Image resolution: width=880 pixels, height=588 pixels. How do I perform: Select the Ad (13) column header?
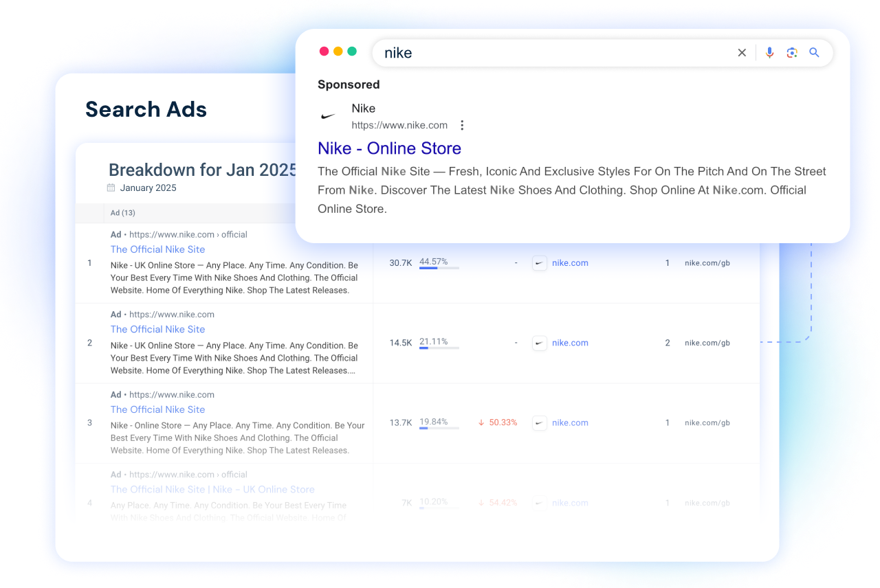pyautogui.click(x=123, y=213)
